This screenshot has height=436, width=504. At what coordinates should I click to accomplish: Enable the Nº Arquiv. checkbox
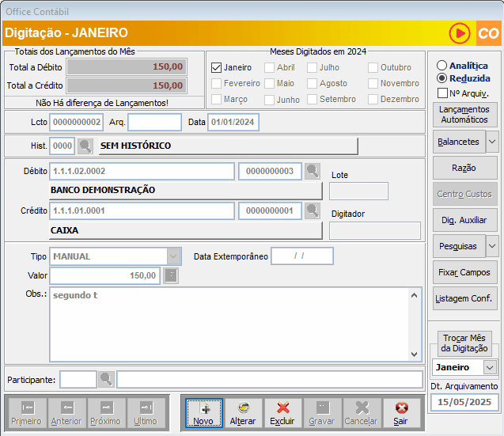pos(443,93)
